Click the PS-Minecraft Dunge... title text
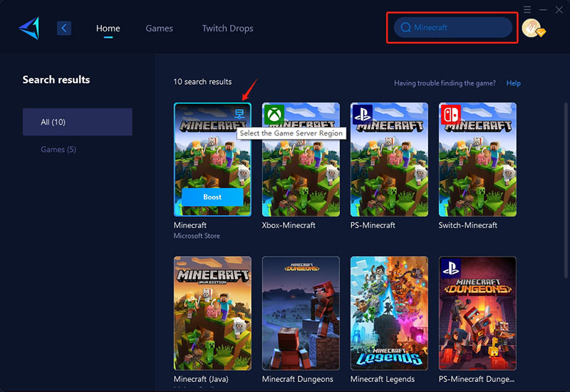Image resolution: width=570 pixels, height=392 pixels. point(477,379)
